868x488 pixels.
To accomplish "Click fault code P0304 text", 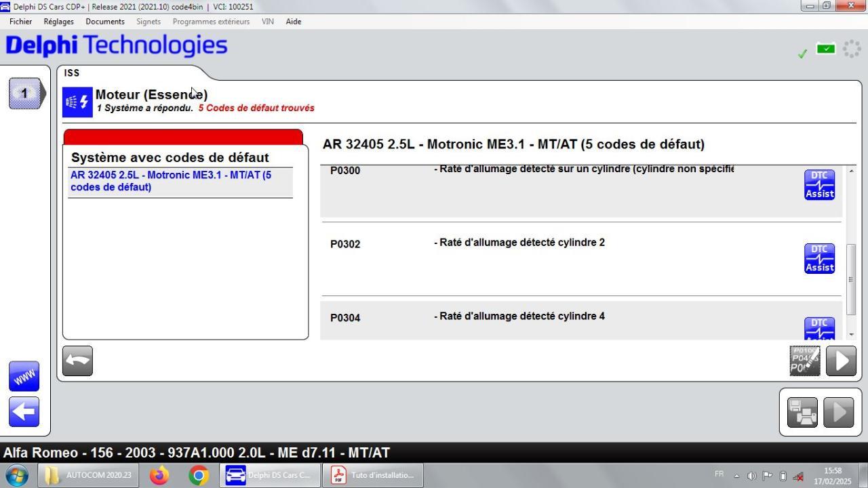I will 345,318.
